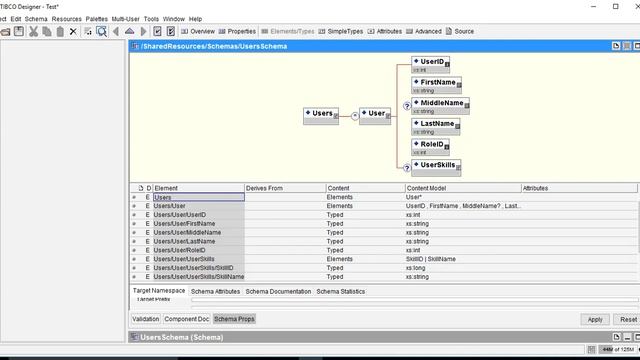Click the first checkmark validate icon
Screen dimensions: 640x360
[157, 31]
